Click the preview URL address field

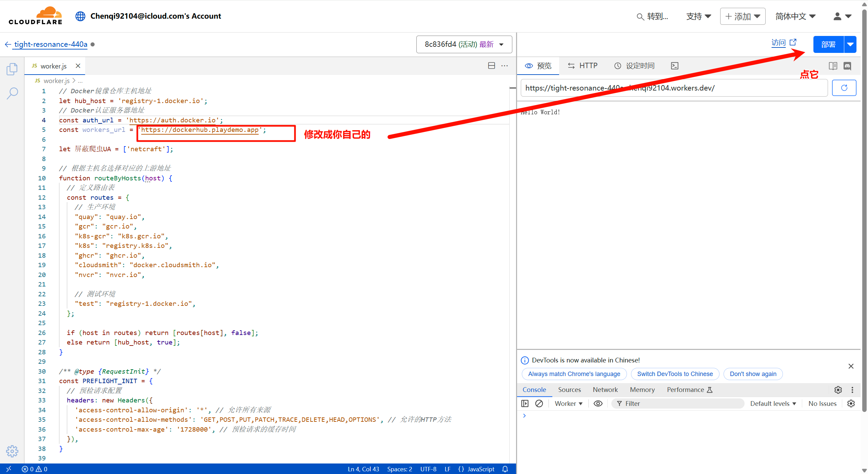click(x=674, y=88)
